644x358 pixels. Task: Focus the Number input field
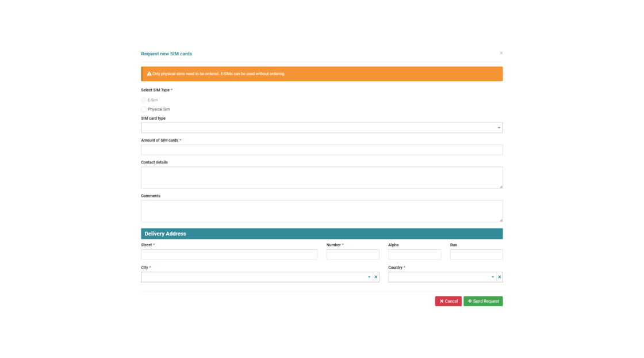tap(353, 254)
